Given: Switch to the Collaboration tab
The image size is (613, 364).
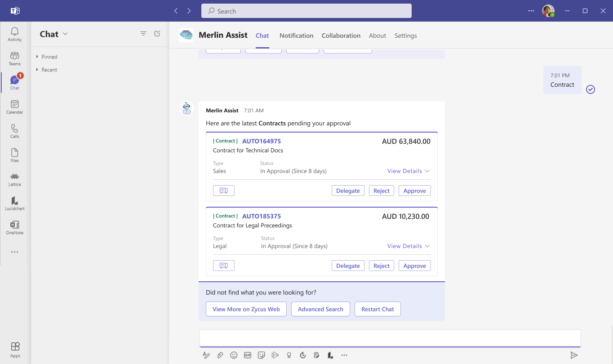Looking at the screenshot, I should [x=341, y=36].
